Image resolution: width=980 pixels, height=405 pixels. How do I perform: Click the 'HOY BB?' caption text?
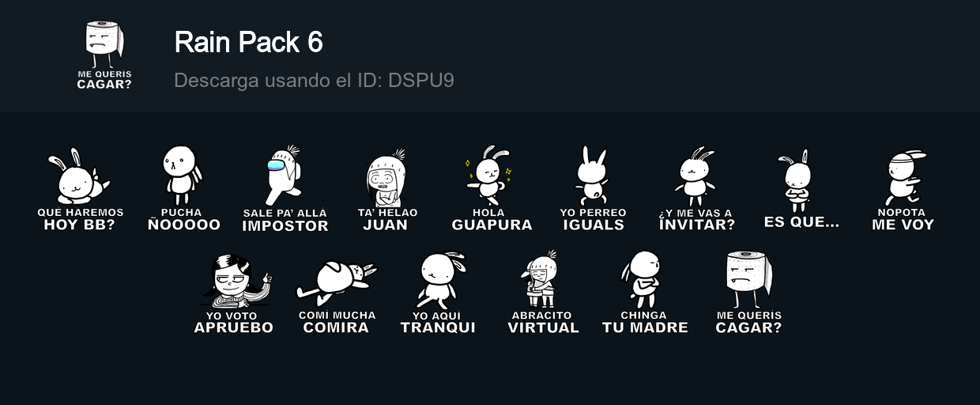tap(80, 225)
